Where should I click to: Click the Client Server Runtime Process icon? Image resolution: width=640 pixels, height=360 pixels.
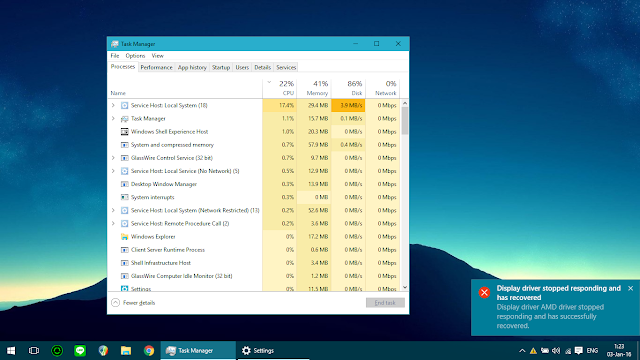124,250
